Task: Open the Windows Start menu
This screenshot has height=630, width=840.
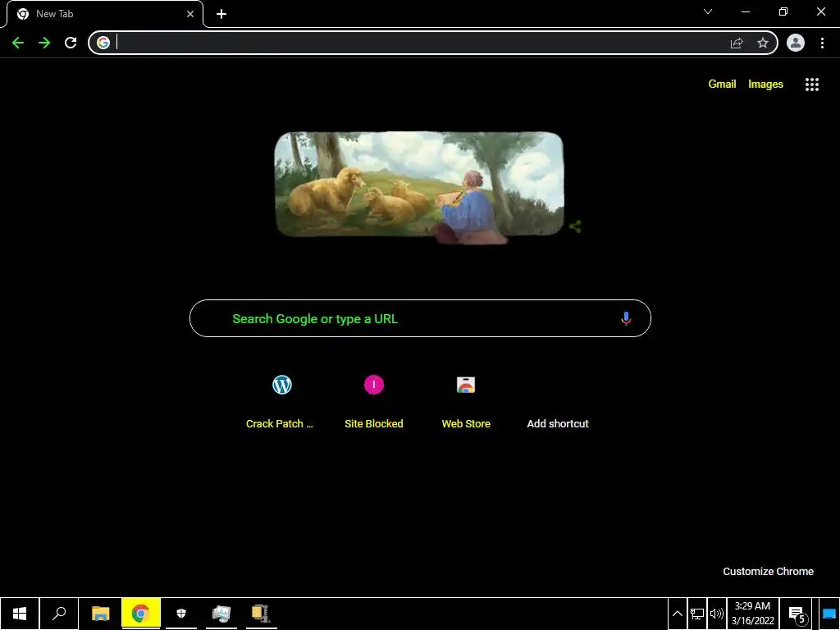Action: 20,614
